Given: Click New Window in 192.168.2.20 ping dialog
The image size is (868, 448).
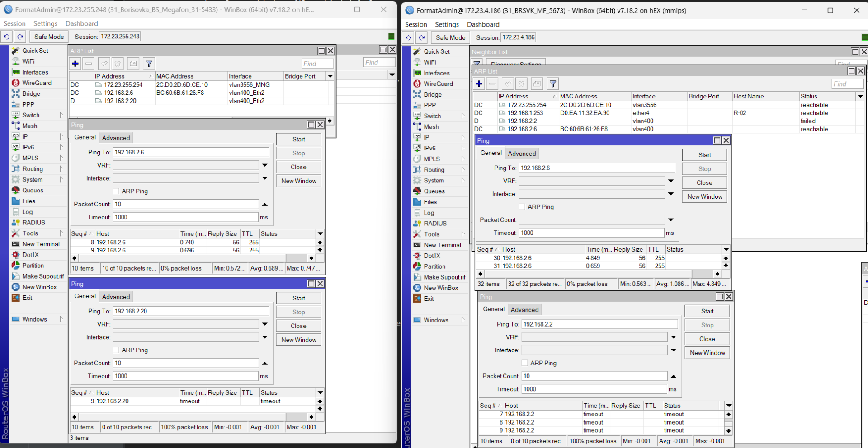Looking at the screenshot, I should (298, 340).
